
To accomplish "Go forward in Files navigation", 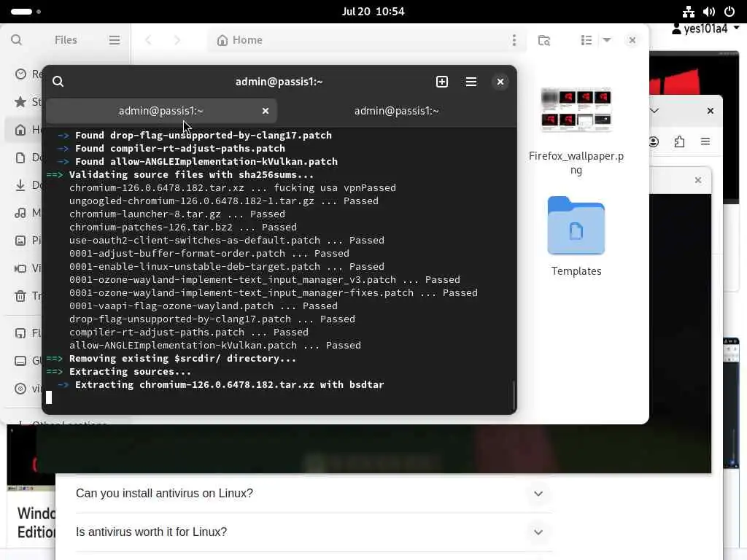I will (177, 40).
